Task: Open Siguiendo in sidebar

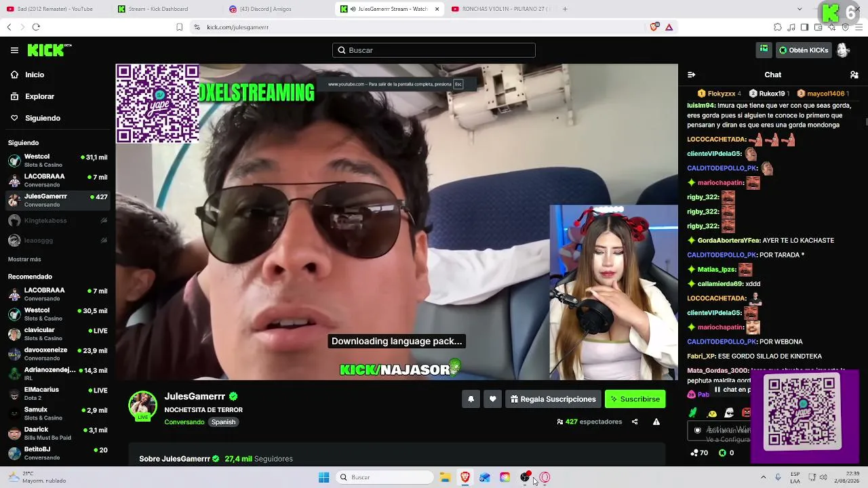Action: (42, 118)
